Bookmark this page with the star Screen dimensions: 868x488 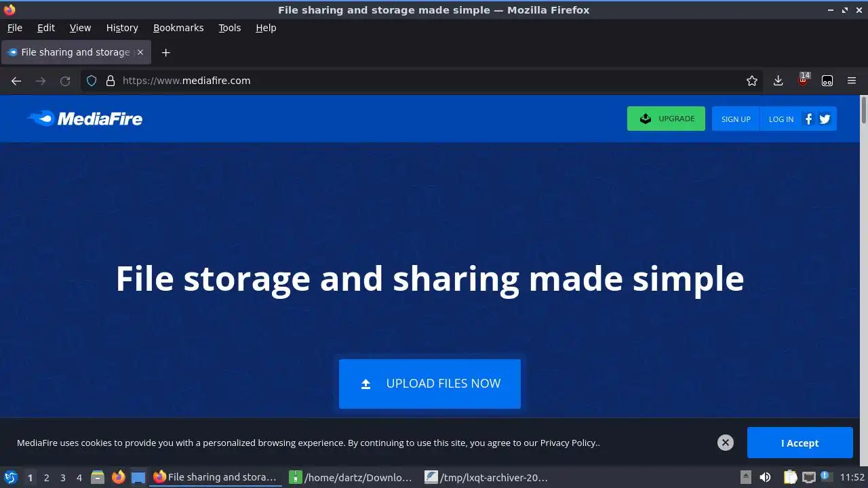752,81
